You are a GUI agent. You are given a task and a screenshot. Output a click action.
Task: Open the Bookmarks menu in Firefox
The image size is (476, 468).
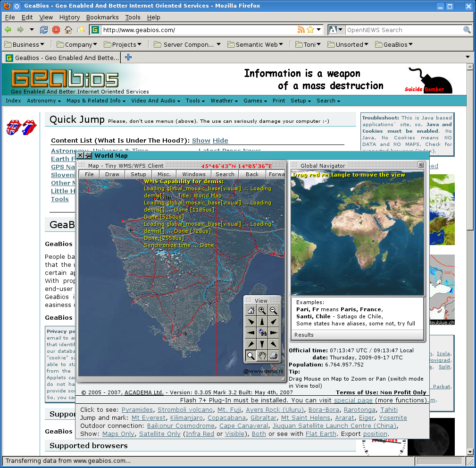[102, 17]
